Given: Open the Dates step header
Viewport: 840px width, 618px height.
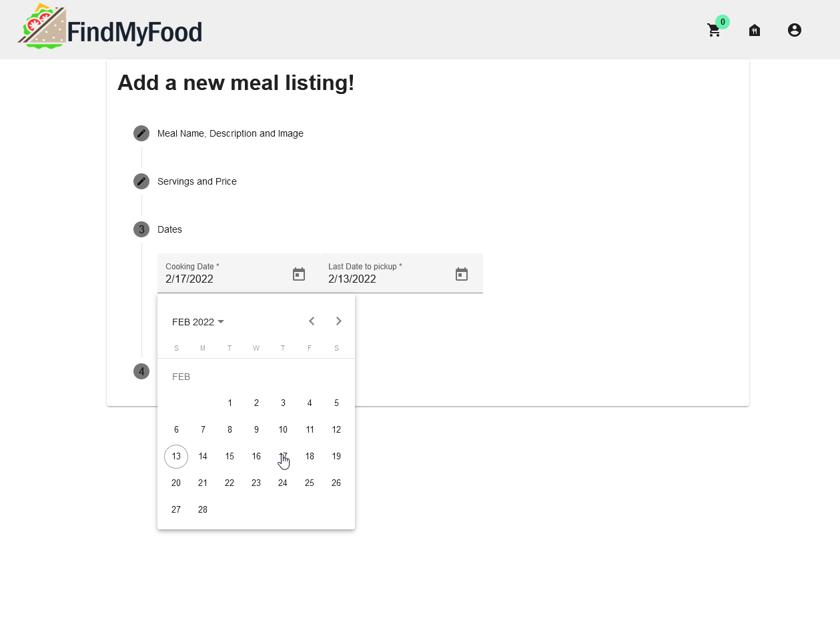Looking at the screenshot, I should 169,229.
